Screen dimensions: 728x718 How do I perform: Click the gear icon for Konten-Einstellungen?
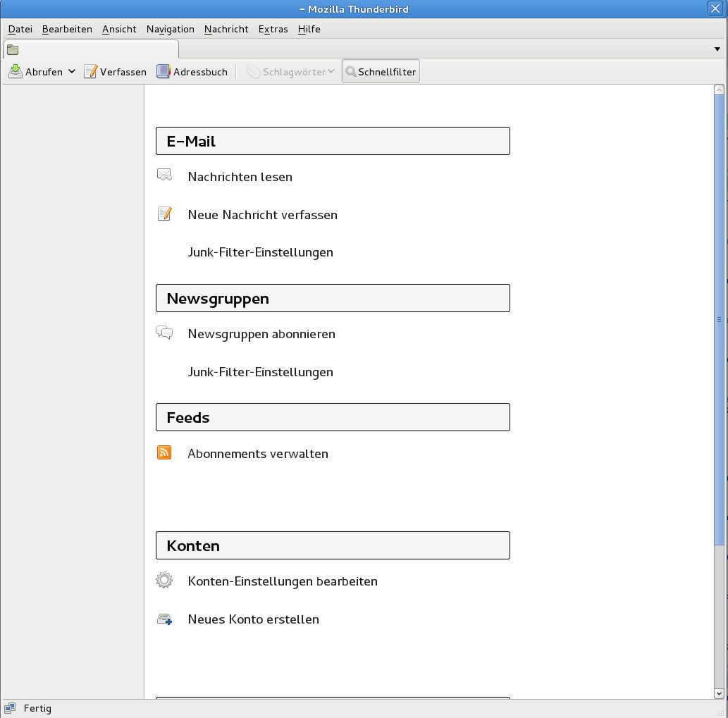[x=164, y=580]
